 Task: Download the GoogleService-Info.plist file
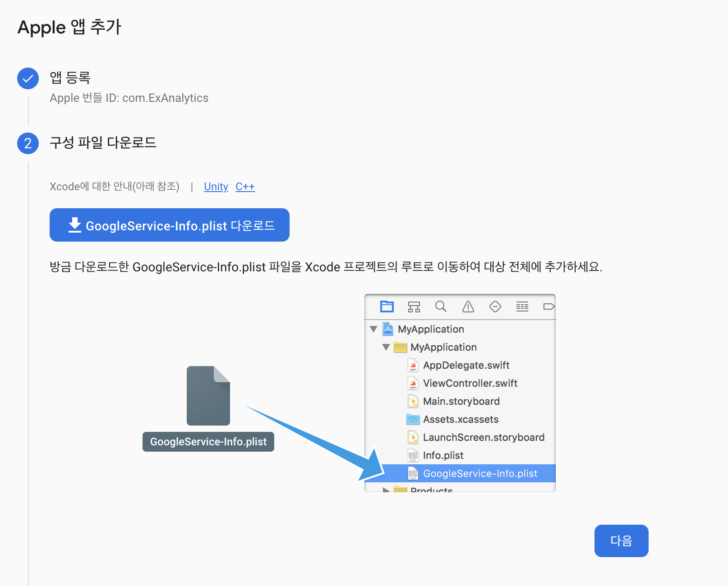point(170,225)
